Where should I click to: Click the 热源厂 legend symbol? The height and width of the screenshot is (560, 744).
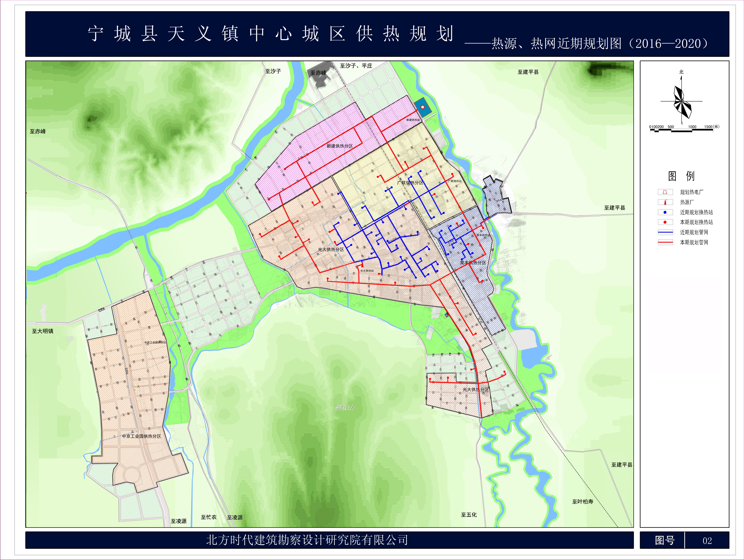[665, 202]
